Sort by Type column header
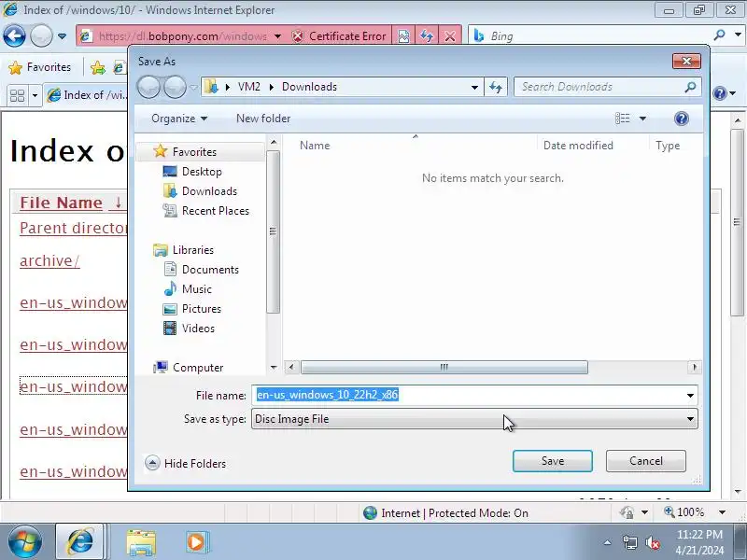This screenshot has height=560, width=747. 668,146
